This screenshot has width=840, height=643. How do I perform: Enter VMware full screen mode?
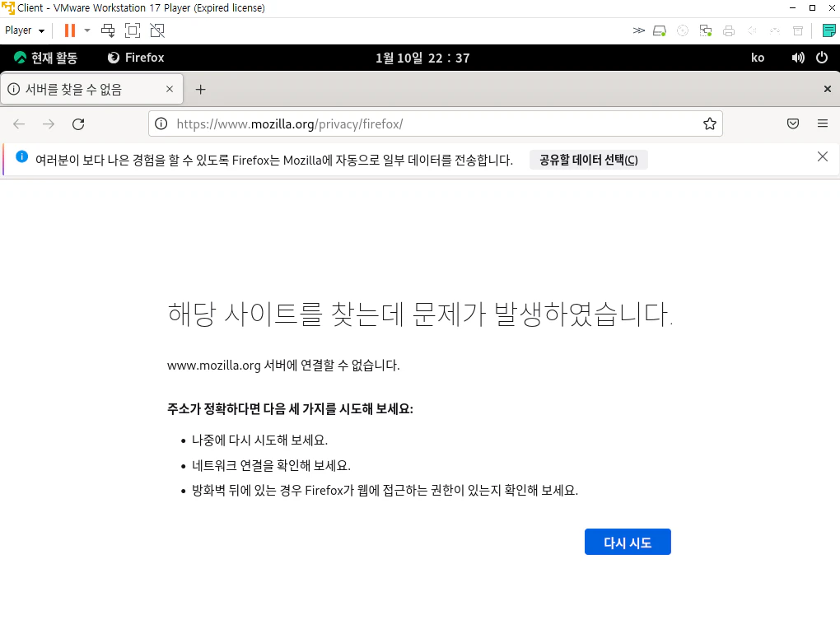[x=133, y=30]
